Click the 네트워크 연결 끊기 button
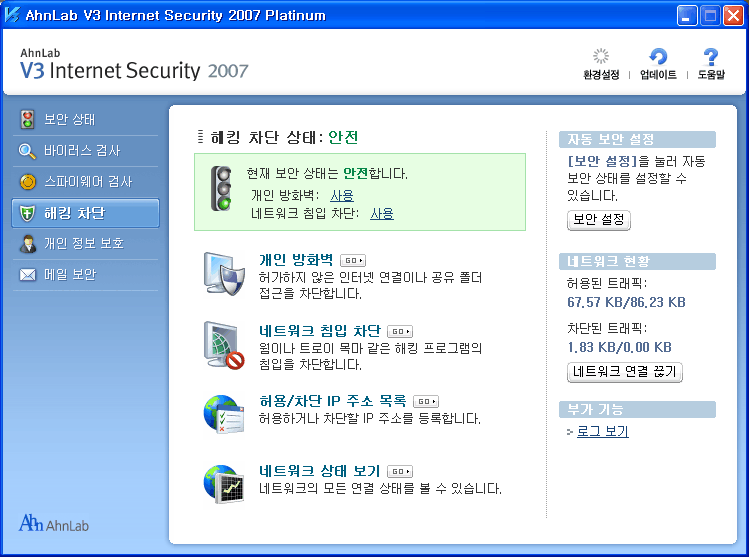 (x=624, y=372)
